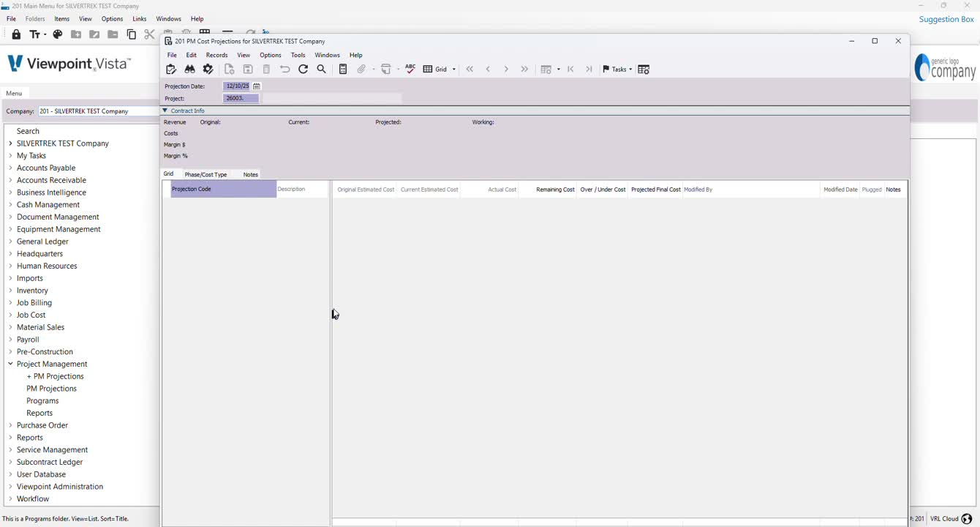Click the edit folder icon in main toolbar

[x=94, y=34]
